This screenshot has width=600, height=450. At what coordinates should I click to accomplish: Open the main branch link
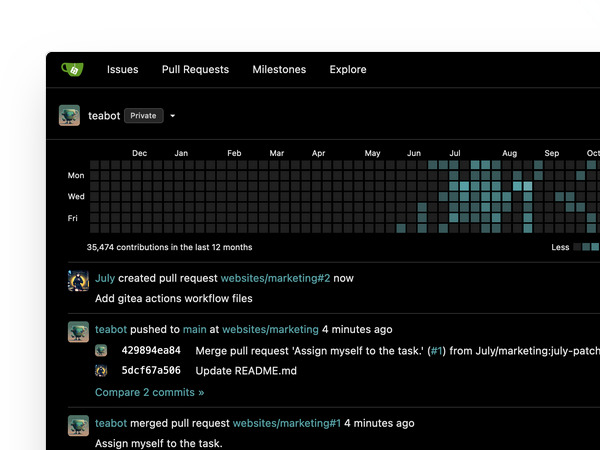194,330
